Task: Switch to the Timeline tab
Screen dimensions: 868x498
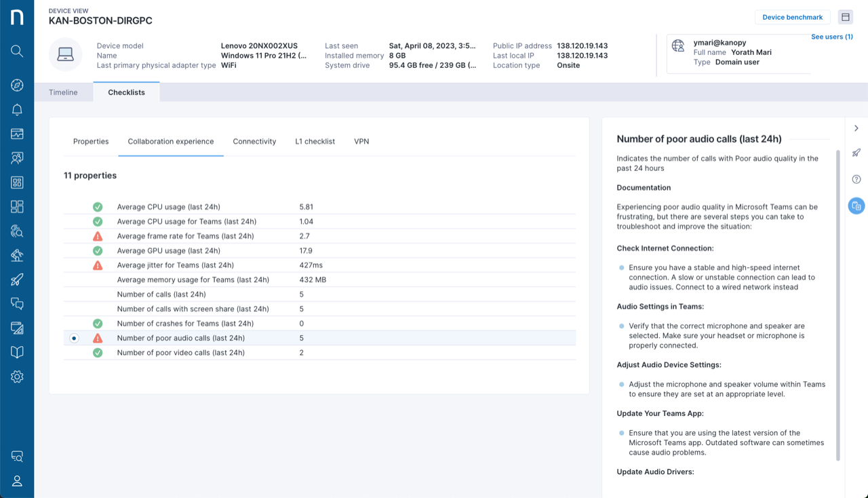Action: coord(64,92)
